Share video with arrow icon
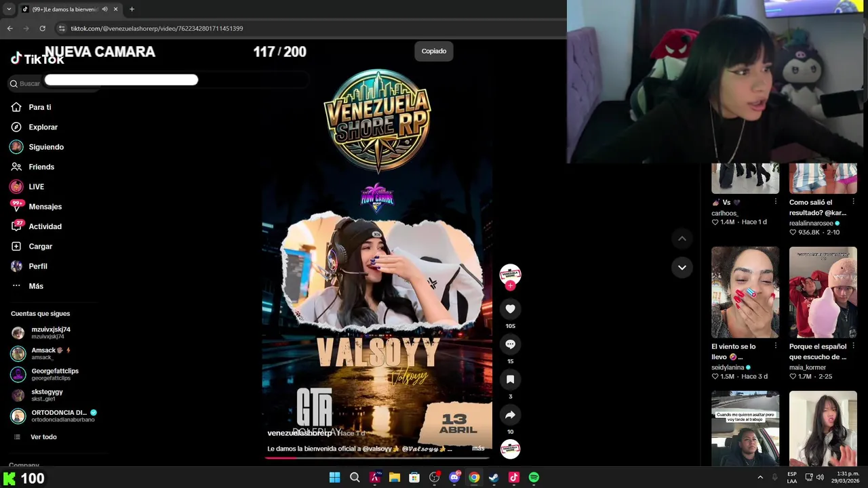 coord(510,415)
